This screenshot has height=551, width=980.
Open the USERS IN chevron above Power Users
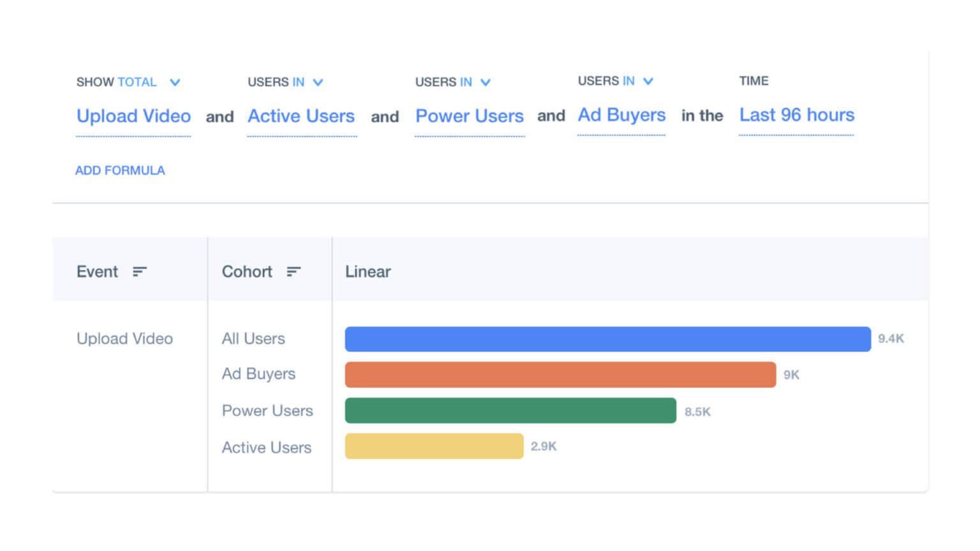click(486, 82)
